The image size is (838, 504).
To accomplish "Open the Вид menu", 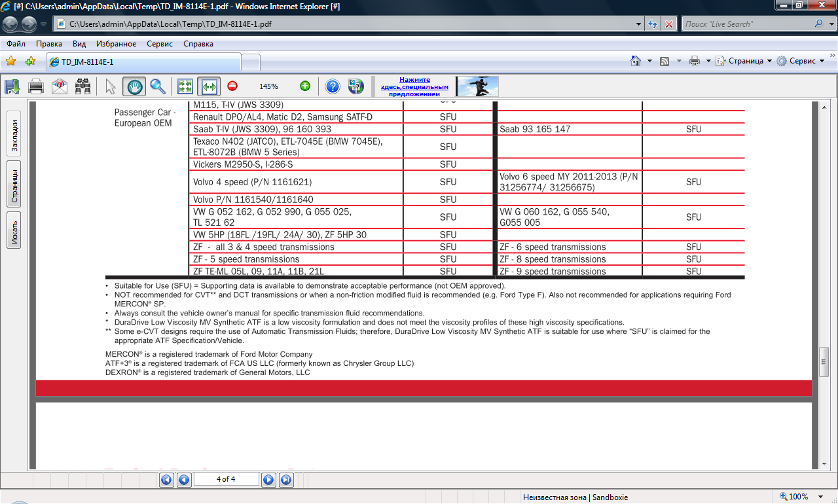I will [79, 44].
